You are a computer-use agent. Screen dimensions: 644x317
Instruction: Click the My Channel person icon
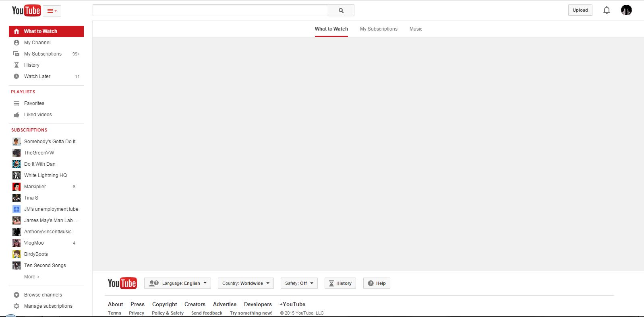(17, 43)
